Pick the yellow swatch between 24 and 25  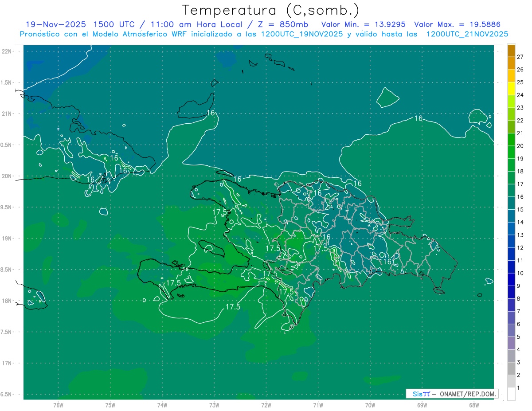coord(511,89)
